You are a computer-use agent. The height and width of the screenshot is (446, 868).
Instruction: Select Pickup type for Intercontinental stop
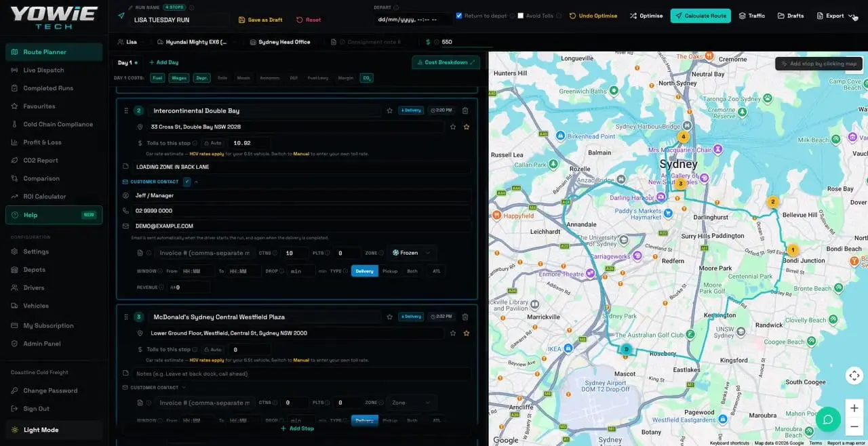[x=390, y=271]
